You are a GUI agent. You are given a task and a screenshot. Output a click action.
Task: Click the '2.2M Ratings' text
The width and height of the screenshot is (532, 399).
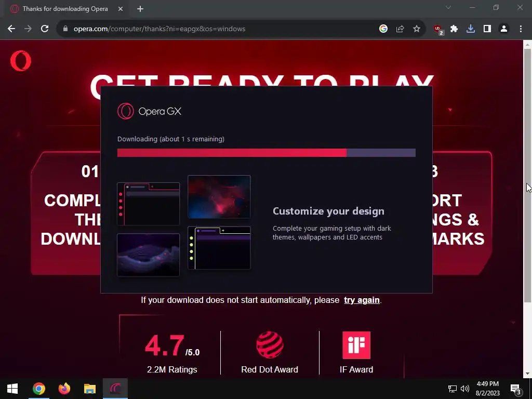172,369
